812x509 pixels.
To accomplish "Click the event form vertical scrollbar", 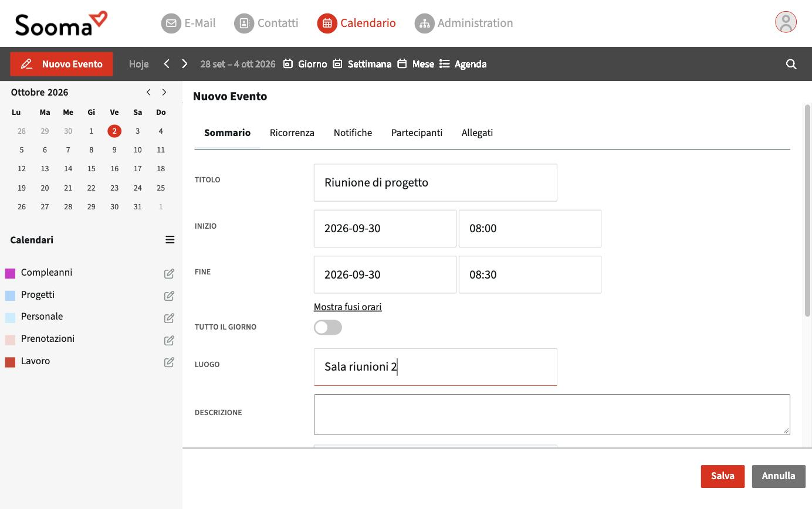I will click(x=807, y=211).
